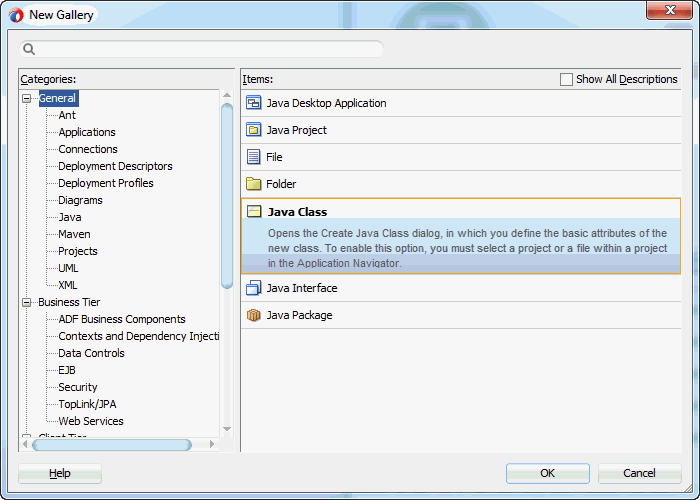Click the Java Interface icon

tap(254, 288)
